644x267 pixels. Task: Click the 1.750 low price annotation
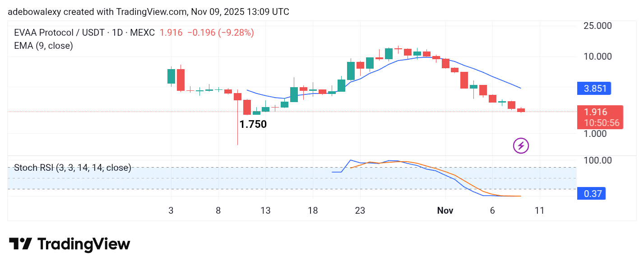pyautogui.click(x=253, y=125)
